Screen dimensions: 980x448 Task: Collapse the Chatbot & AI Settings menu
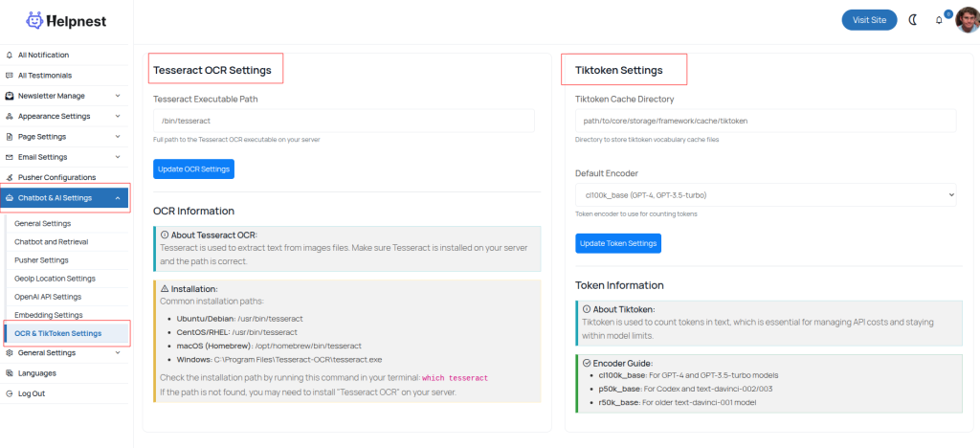tap(117, 198)
